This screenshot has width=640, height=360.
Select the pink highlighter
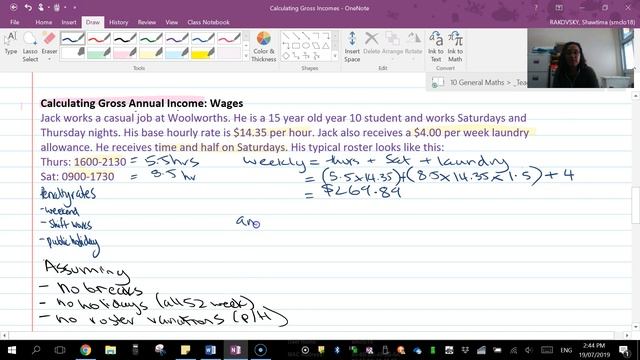125,53
